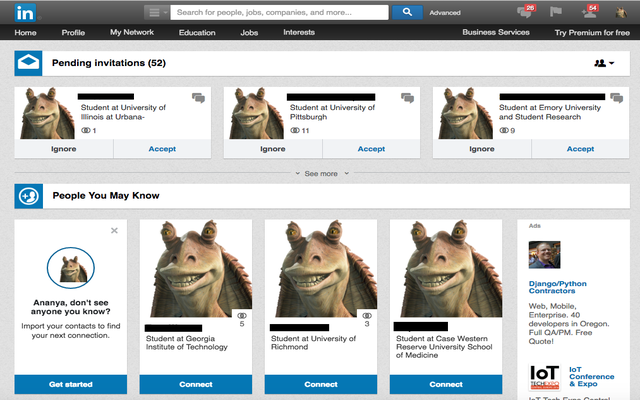
Task: Click the blue search magnifier button
Action: 407,13
